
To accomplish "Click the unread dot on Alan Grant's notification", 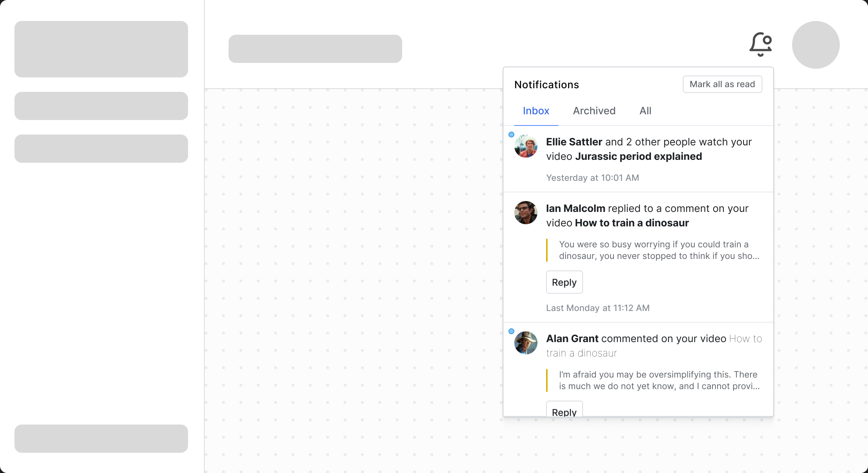I will pyautogui.click(x=511, y=331).
